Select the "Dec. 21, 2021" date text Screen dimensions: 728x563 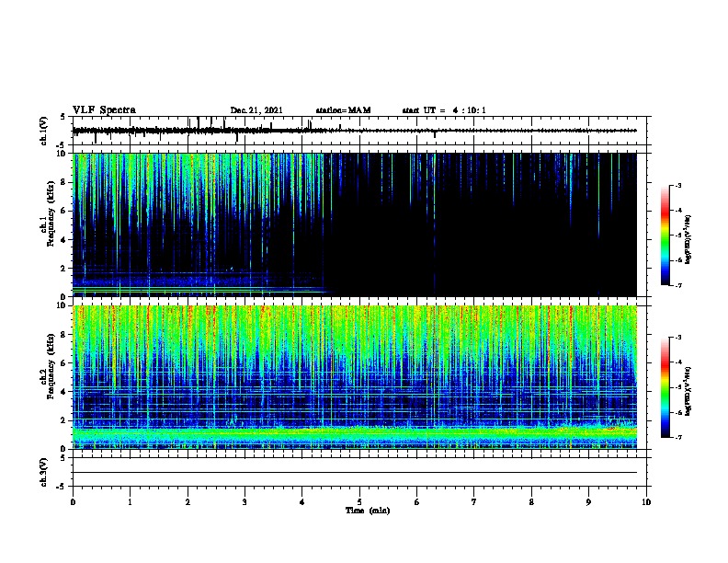pyautogui.click(x=256, y=110)
